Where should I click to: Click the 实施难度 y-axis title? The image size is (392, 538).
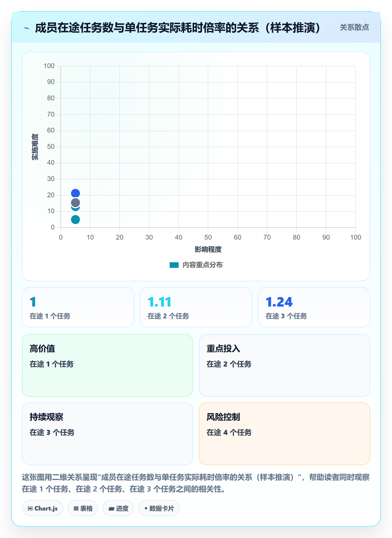click(35, 147)
